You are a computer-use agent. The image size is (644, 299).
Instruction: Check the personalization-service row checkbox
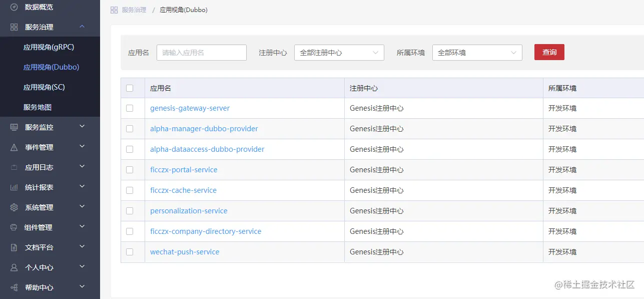(x=130, y=211)
